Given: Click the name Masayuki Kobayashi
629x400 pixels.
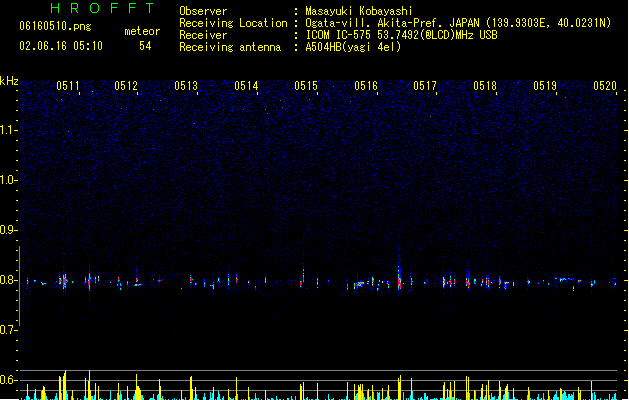Looking at the screenshot, I should pyautogui.click(x=359, y=11).
